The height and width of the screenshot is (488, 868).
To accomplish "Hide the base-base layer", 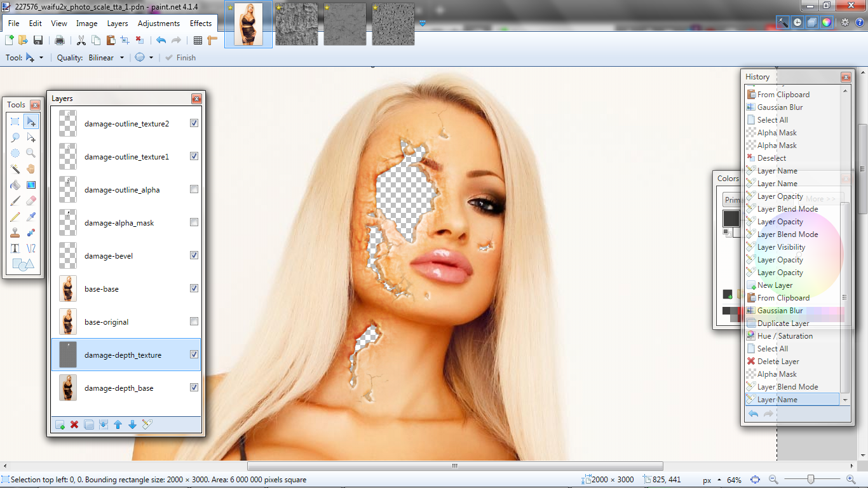I will click(194, 288).
